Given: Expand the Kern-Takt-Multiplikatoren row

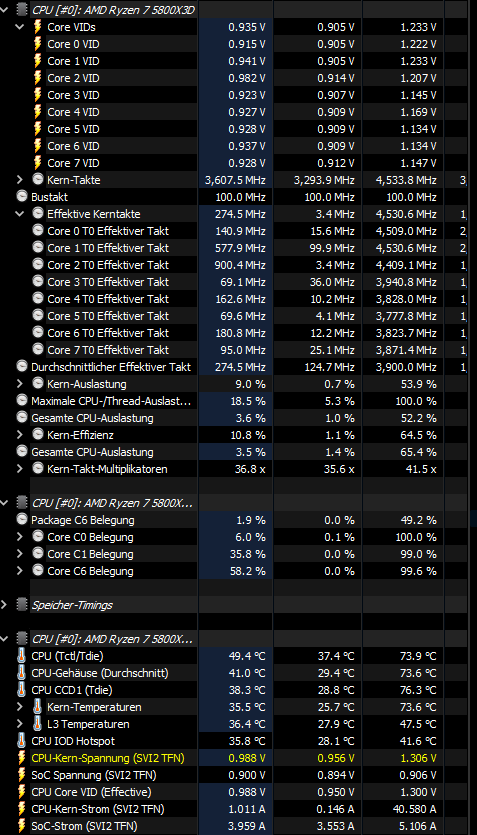Looking at the screenshot, I should 20,469.
